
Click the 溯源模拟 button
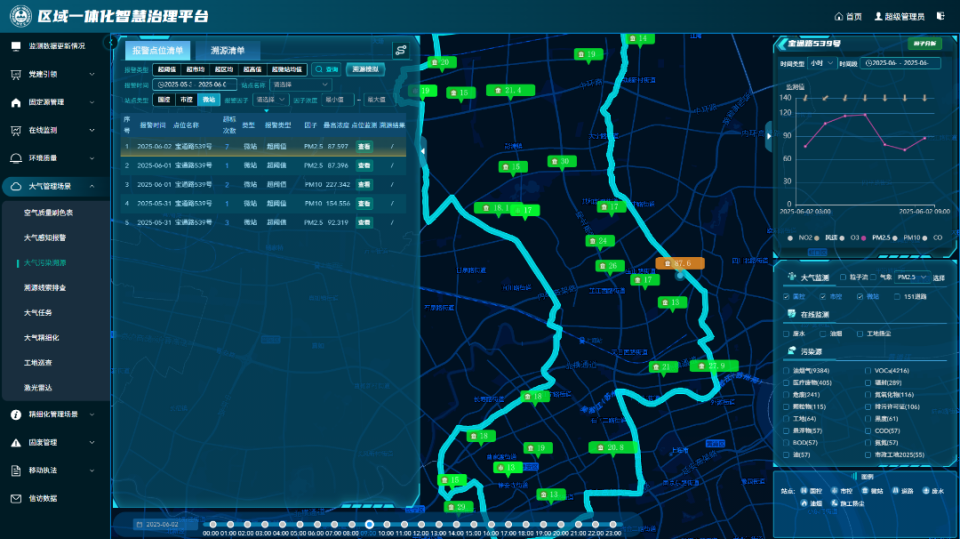[x=366, y=69]
